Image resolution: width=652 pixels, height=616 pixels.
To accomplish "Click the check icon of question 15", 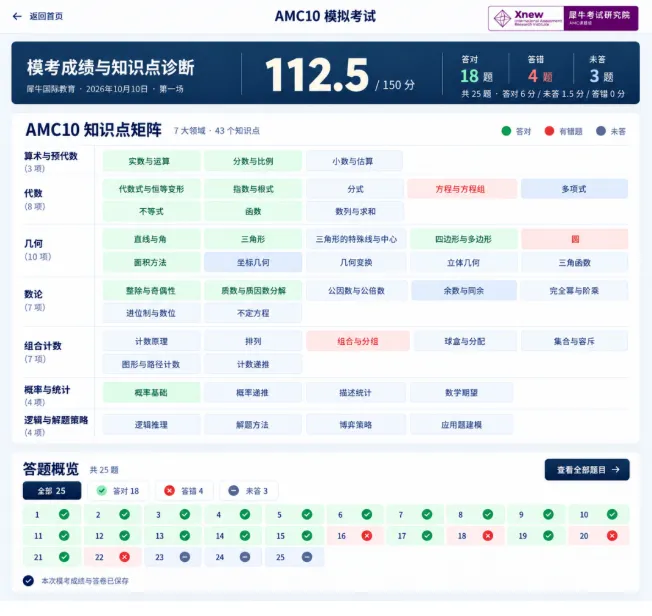I will pyautogui.click(x=307, y=536).
